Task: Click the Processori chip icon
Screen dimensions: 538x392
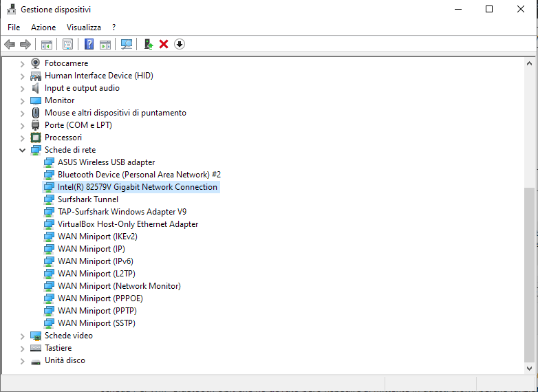Action: pos(36,138)
